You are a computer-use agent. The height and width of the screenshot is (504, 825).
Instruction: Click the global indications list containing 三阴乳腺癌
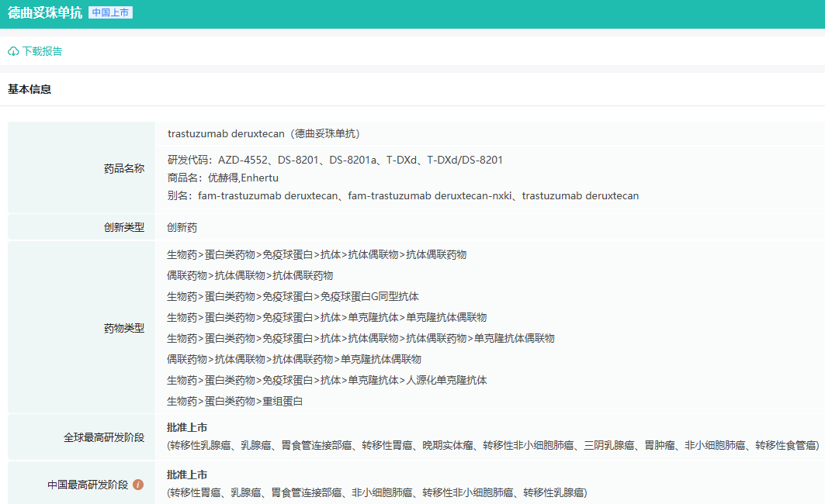(492, 446)
